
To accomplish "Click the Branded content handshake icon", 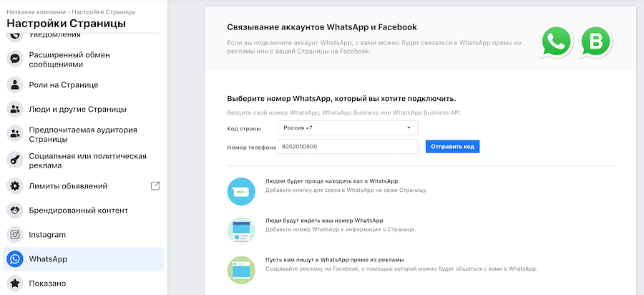I will click(x=14, y=211).
